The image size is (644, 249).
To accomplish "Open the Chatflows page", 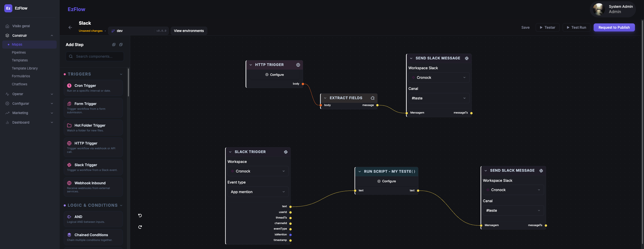I will click(x=20, y=84).
